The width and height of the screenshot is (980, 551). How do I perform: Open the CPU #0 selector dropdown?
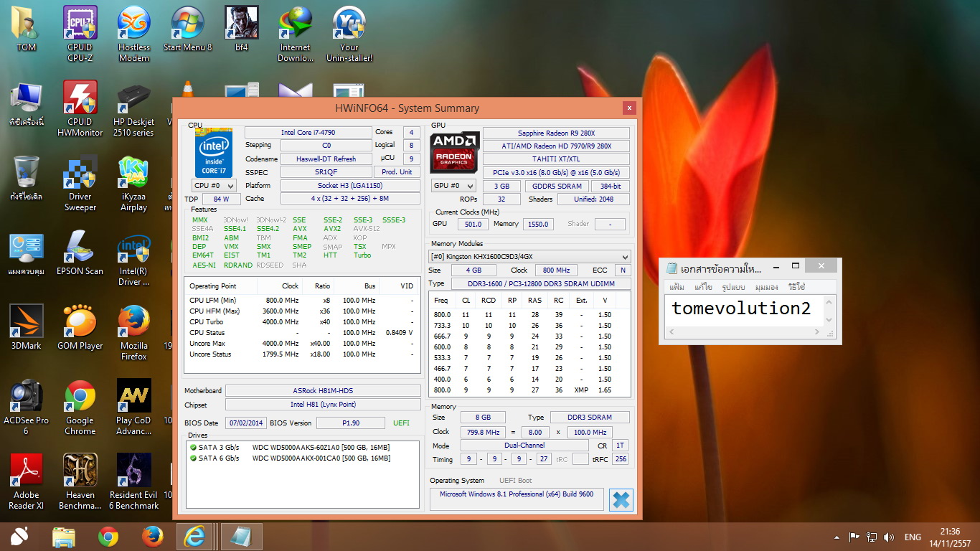[x=214, y=186]
